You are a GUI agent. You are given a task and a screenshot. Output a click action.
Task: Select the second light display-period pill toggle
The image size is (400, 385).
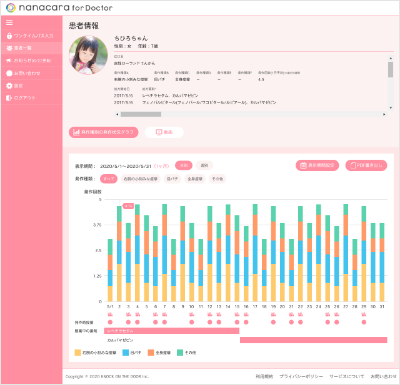click(204, 165)
